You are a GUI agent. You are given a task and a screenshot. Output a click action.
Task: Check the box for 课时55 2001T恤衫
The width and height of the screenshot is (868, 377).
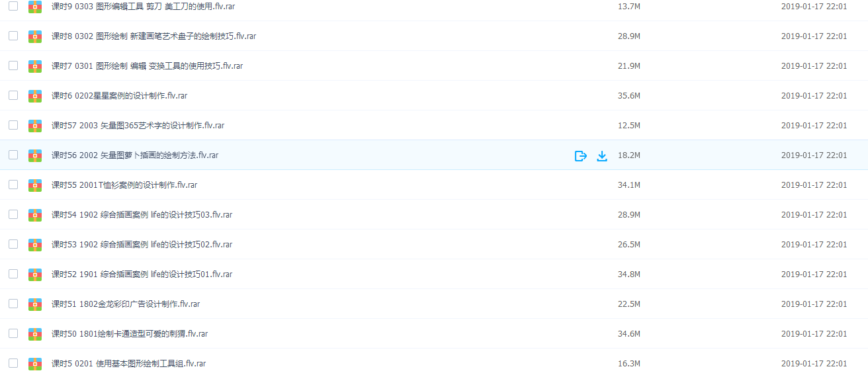pyautogui.click(x=13, y=185)
